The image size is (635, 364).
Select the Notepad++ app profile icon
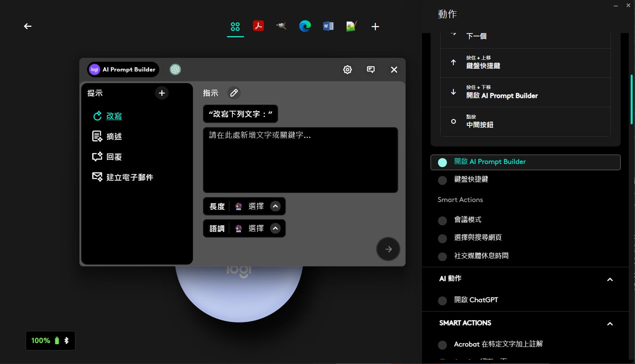point(351,26)
